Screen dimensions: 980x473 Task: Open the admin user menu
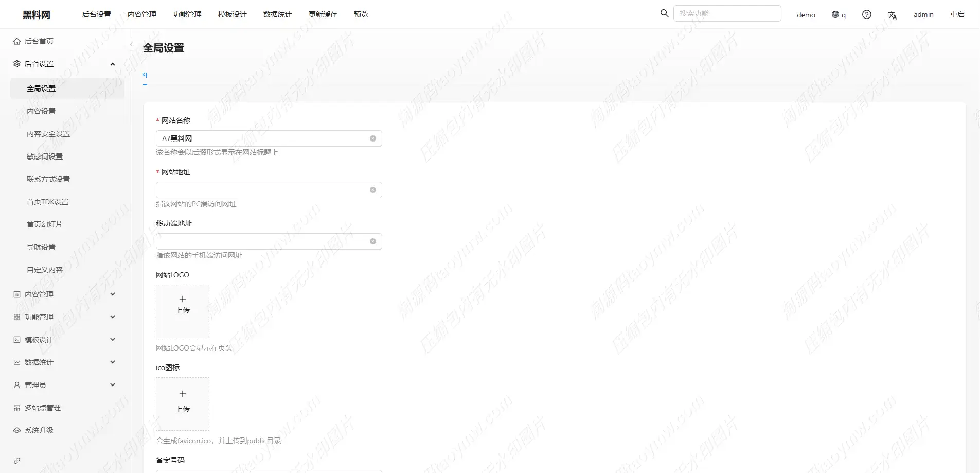(x=923, y=14)
